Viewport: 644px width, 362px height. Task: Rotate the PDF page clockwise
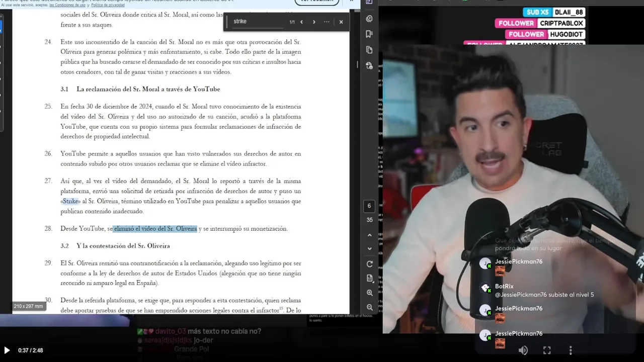(x=369, y=264)
